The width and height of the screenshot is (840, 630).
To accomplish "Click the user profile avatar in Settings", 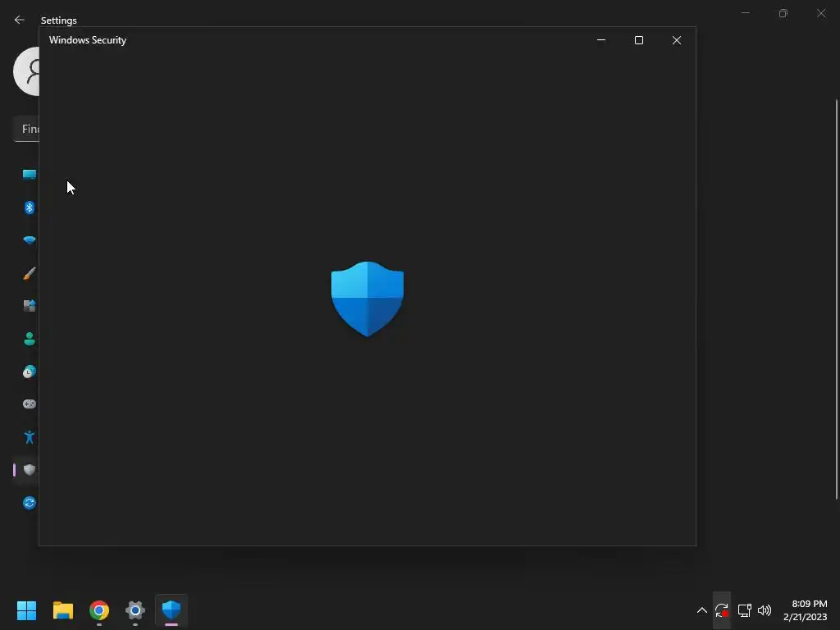I will (x=26, y=71).
